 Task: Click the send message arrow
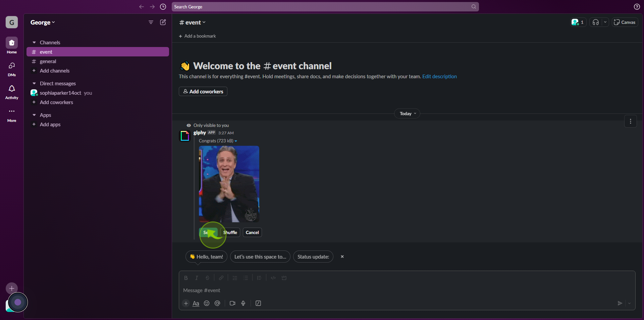click(x=620, y=303)
